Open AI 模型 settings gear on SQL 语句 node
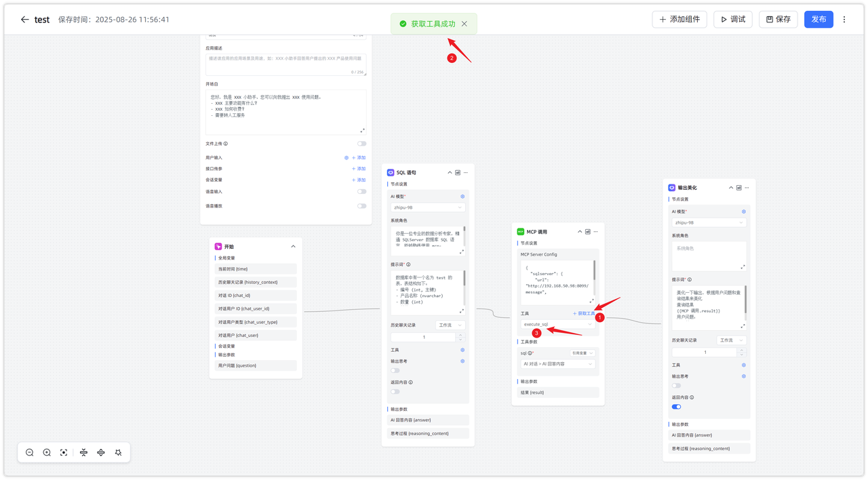This screenshot has height=480, width=868. (462, 195)
